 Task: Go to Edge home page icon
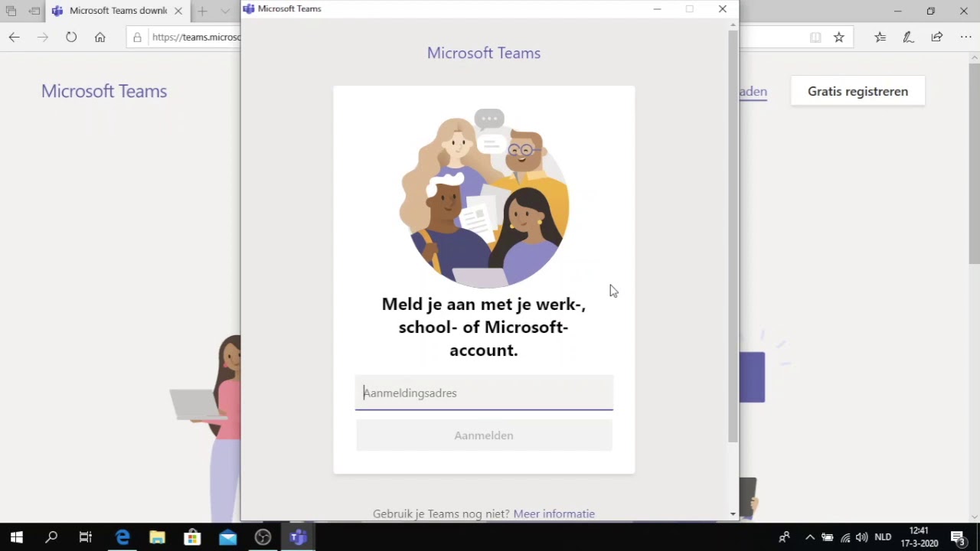(x=100, y=37)
